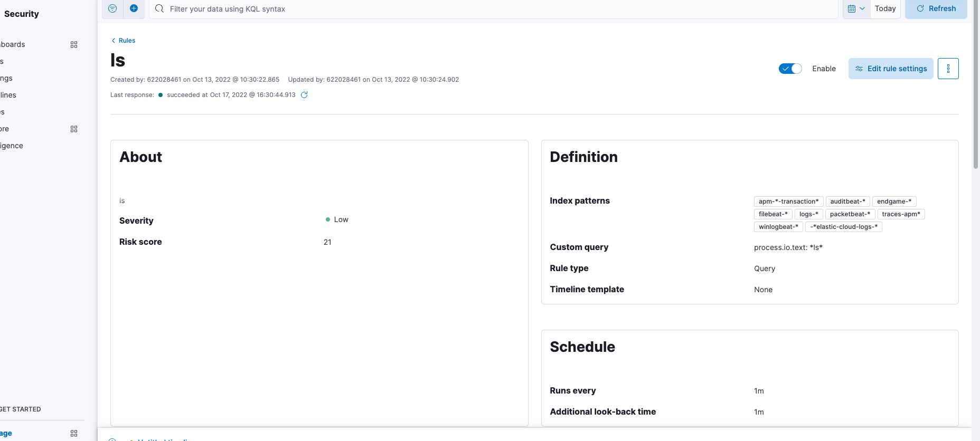This screenshot has width=980, height=441.
Task: Click the filebeat-* index pattern badge
Action: [x=773, y=214]
